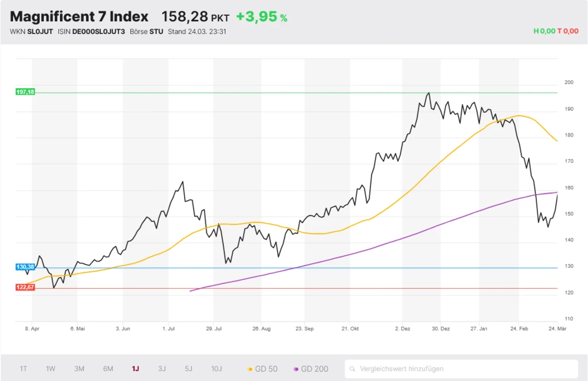
Task: Open the 10J long-term chart view
Action: pyautogui.click(x=216, y=368)
